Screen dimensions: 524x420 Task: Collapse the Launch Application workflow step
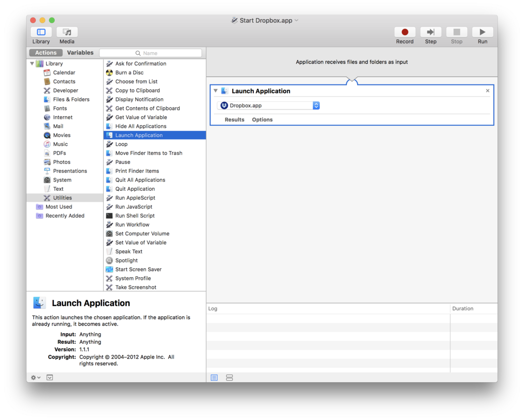pyautogui.click(x=215, y=91)
